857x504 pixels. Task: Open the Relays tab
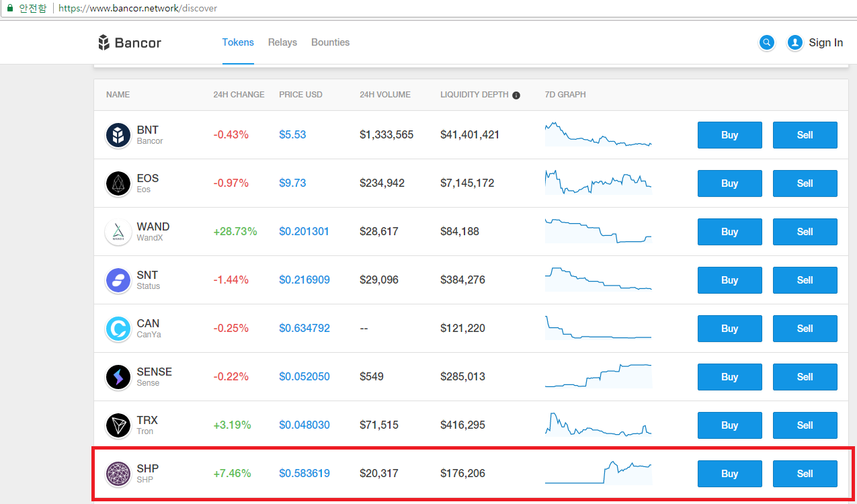pyautogui.click(x=282, y=42)
